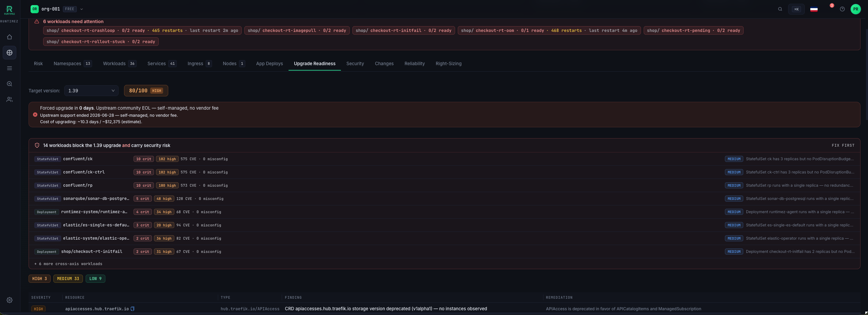Screen dimensions: 868x315
Task: Click the warning triangle beside workloads need attention
Action: (x=37, y=21)
